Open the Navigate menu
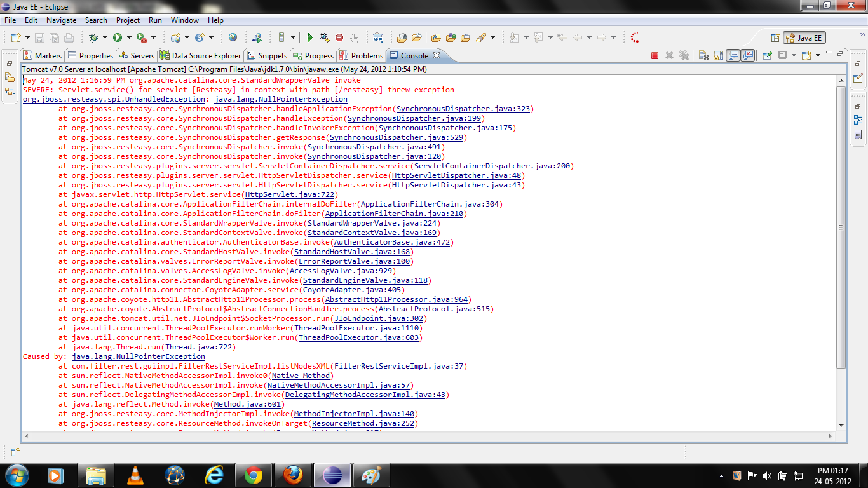 tap(62, 20)
